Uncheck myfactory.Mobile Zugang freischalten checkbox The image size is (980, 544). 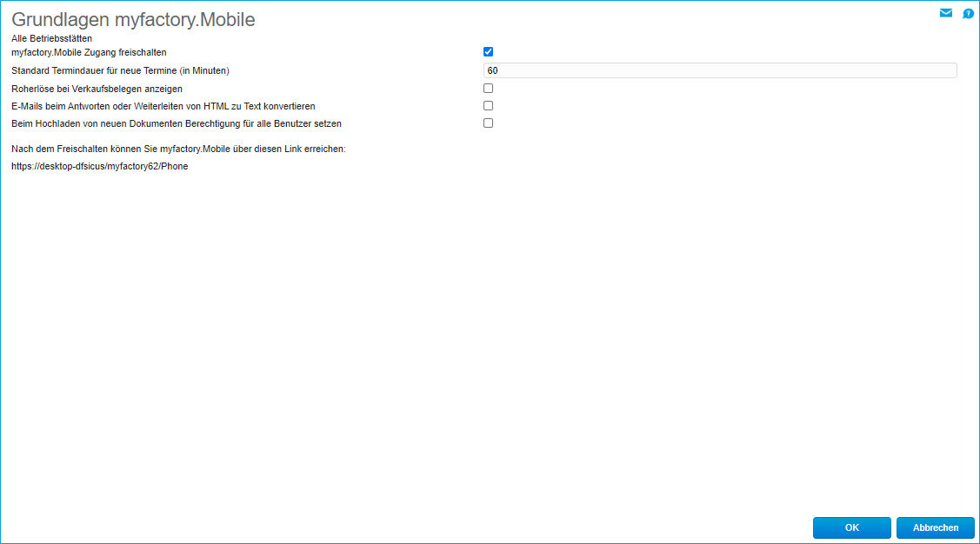[488, 52]
